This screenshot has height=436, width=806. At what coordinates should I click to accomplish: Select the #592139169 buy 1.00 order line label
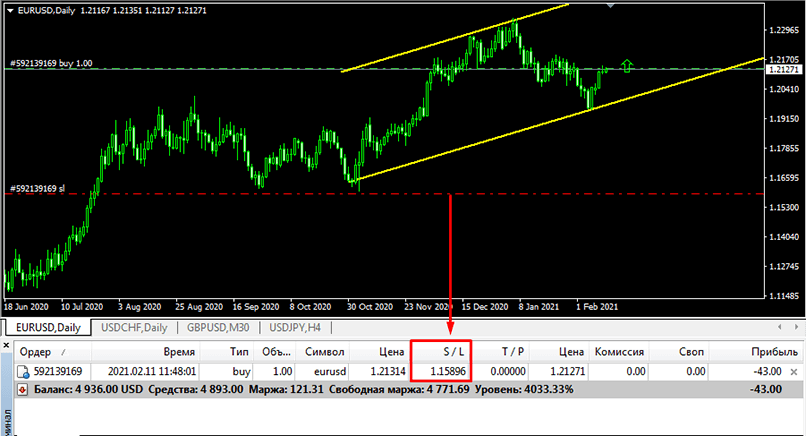[x=51, y=64]
